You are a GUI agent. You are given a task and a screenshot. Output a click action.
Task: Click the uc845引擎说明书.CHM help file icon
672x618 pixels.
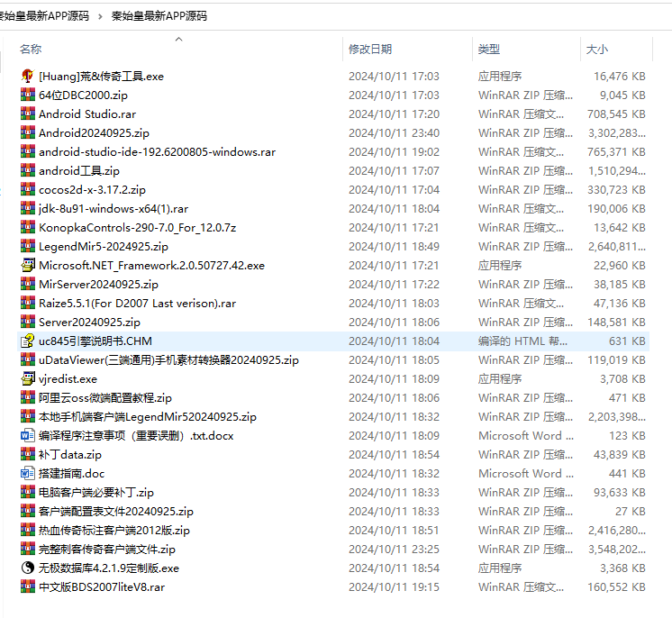pyautogui.click(x=28, y=341)
